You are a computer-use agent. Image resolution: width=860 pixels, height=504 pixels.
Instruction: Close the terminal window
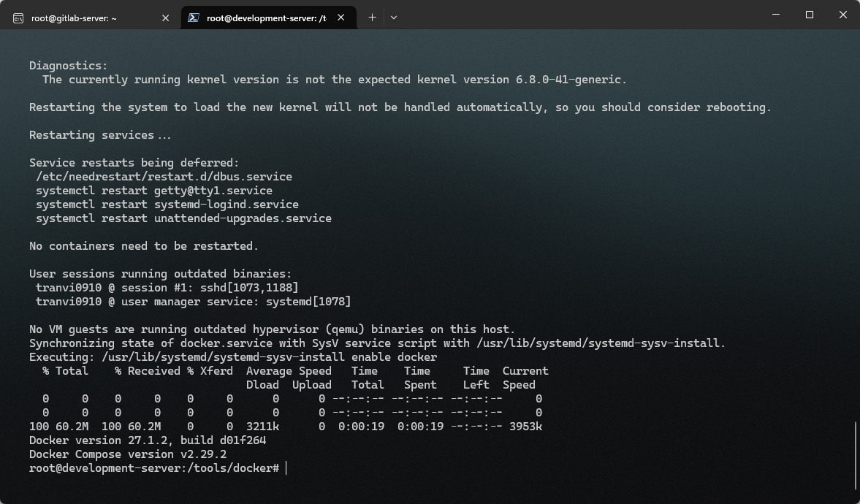point(842,15)
